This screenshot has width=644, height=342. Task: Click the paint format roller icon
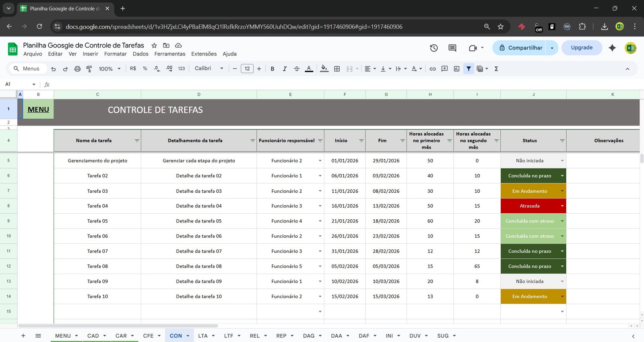(x=89, y=69)
